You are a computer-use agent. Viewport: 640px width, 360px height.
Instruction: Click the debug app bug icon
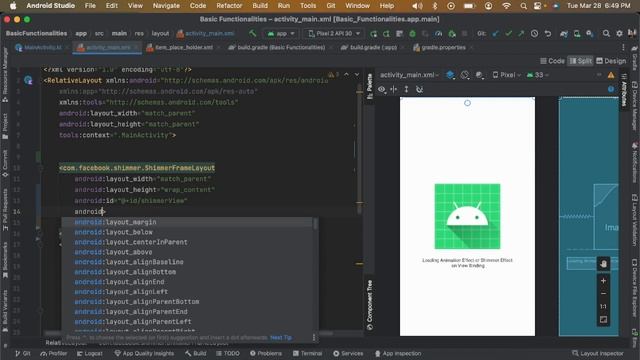[x=412, y=34]
